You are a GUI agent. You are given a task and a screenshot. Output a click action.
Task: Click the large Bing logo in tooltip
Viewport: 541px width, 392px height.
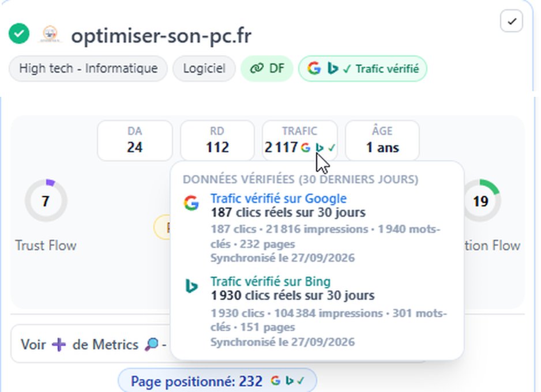click(191, 286)
